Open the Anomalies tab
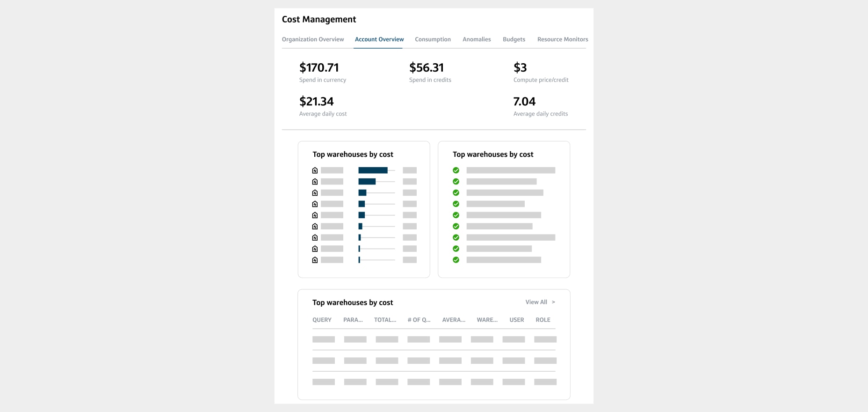The width and height of the screenshot is (868, 412). pyautogui.click(x=477, y=39)
